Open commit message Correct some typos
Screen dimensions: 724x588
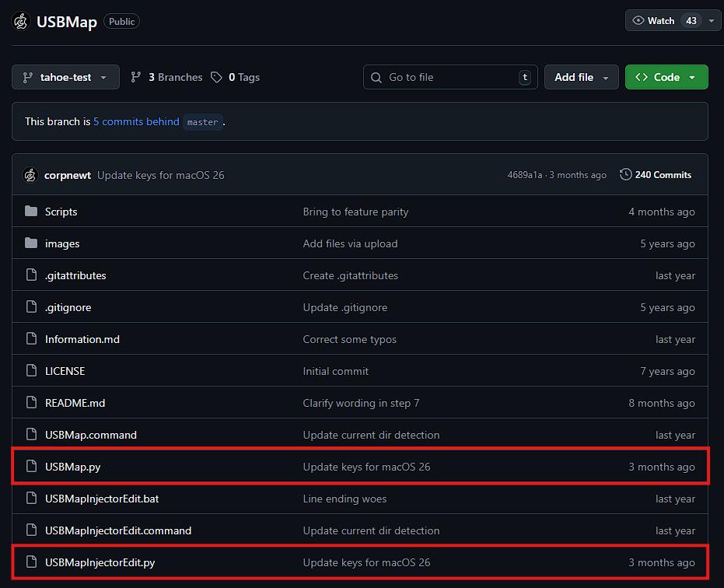click(x=349, y=339)
